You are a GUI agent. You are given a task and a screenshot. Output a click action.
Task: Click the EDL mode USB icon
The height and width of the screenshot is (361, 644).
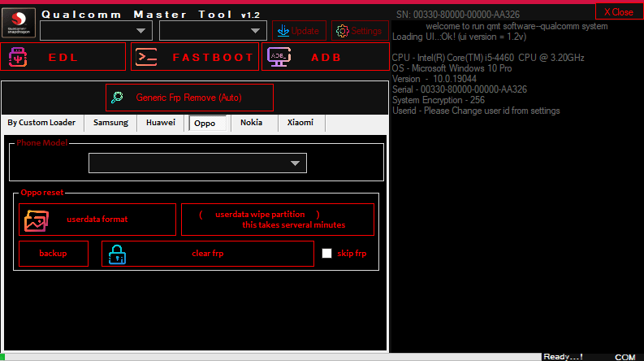pyautogui.click(x=18, y=57)
